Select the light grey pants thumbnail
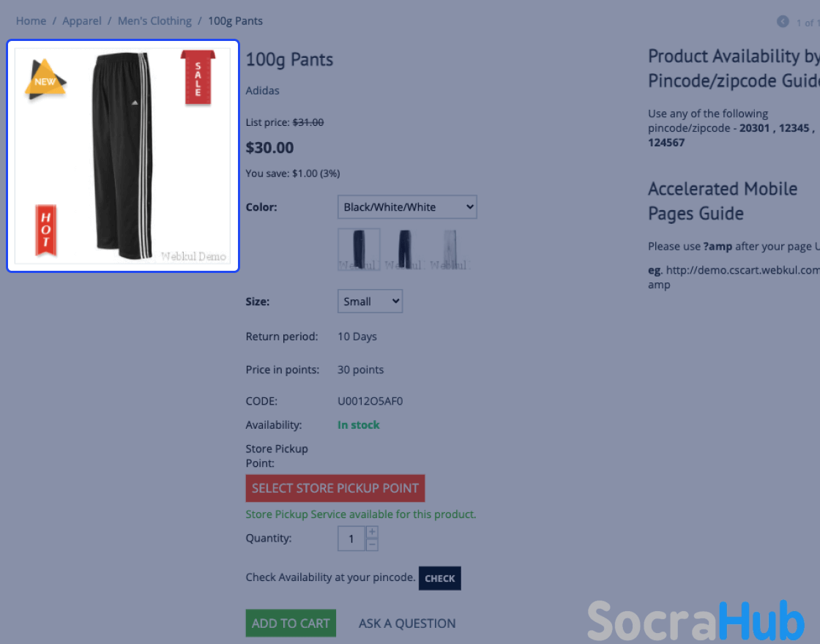Viewport: 820px width, 644px height. tap(450, 250)
